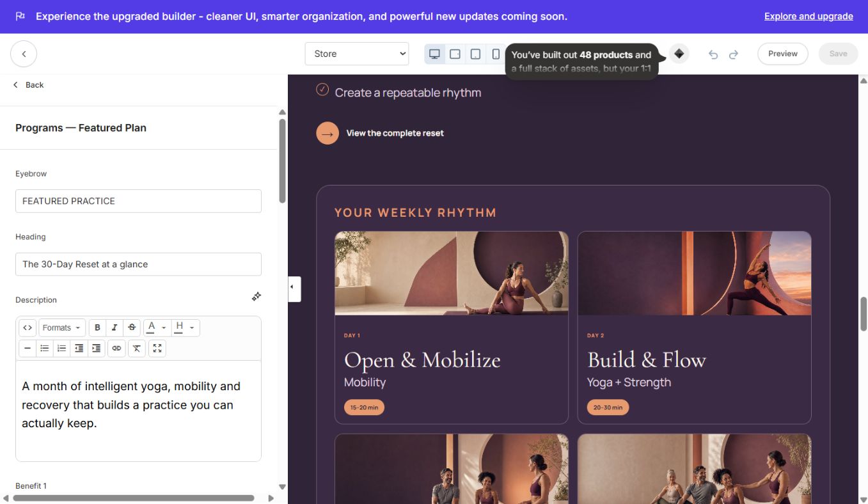Click the Build & Flow card image
868x504 pixels.
[695, 273]
